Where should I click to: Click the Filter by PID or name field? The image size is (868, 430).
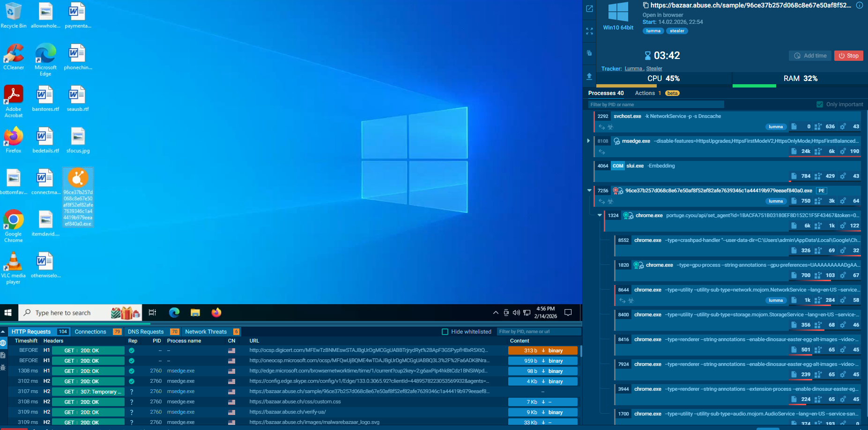point(656,104)
